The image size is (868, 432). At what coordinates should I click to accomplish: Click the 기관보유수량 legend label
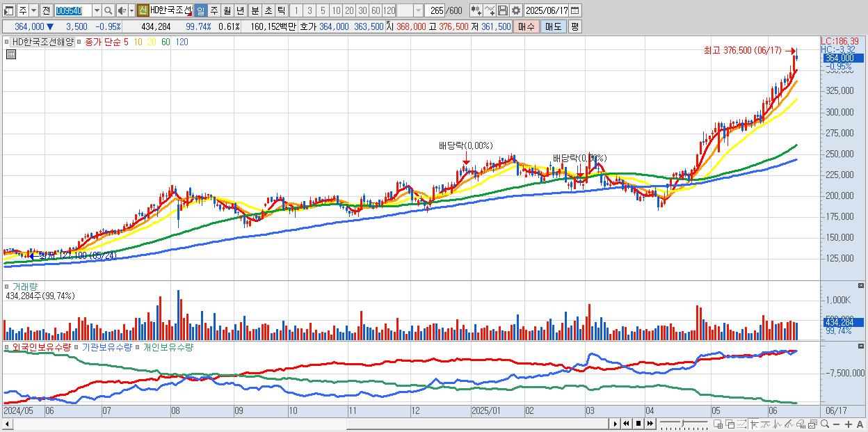tap(106, 346)
